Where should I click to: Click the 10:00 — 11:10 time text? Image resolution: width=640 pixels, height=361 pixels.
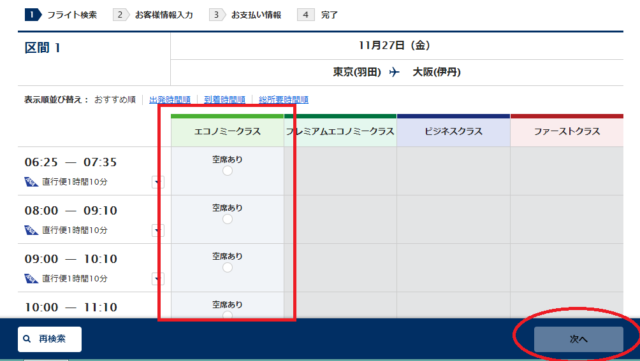coord(71,307)
